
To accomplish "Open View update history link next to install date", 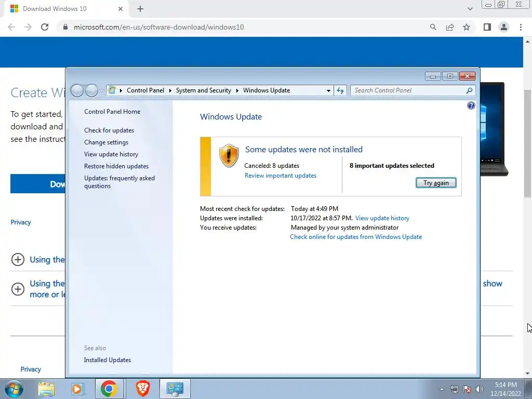I will click(382, 218).
